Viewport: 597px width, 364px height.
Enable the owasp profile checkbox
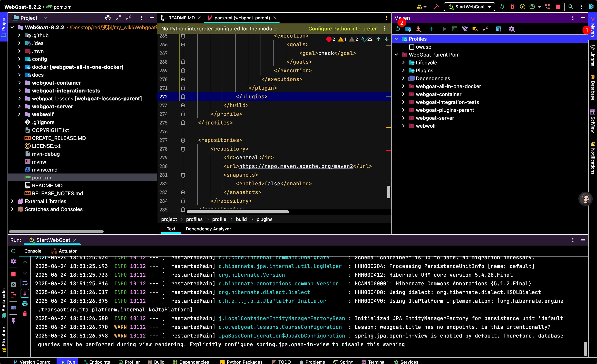(411, 47)
